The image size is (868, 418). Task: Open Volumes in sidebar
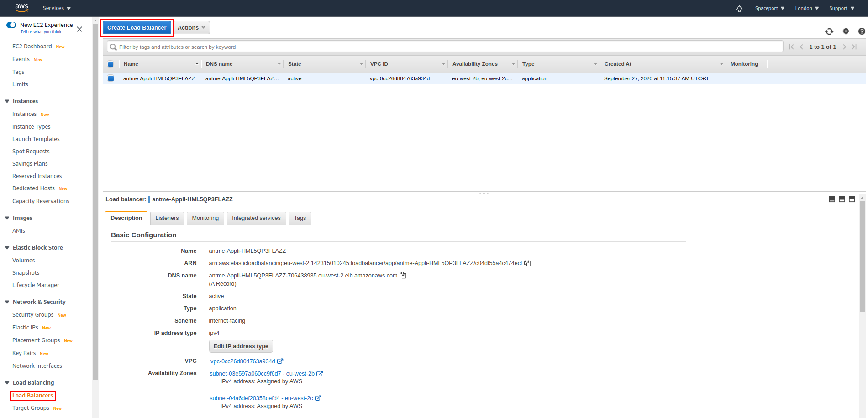tap(24, 261)
